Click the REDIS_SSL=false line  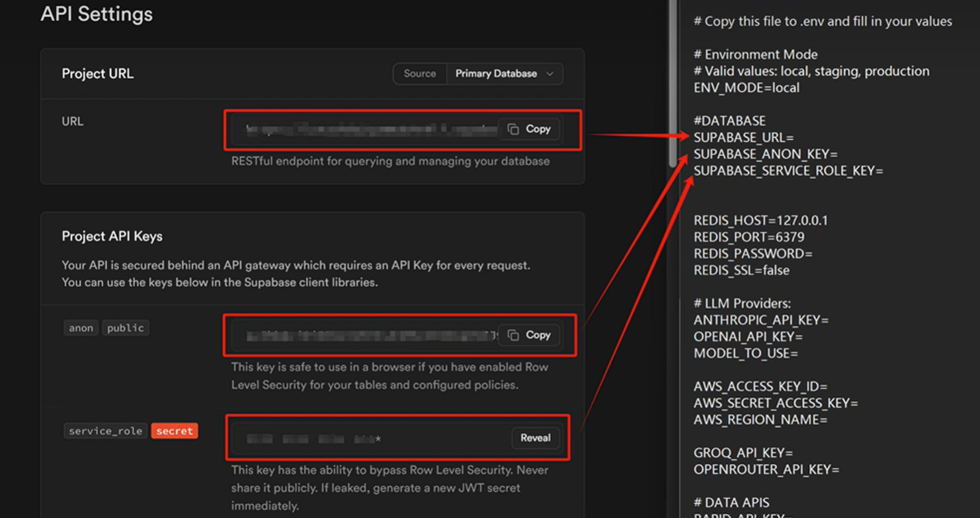click(741, 270)
